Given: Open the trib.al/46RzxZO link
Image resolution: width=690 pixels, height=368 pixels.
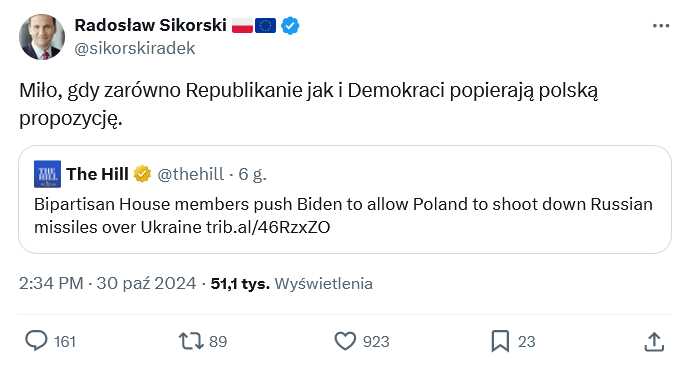Looking at the screenshot, I should click(268, 227).
